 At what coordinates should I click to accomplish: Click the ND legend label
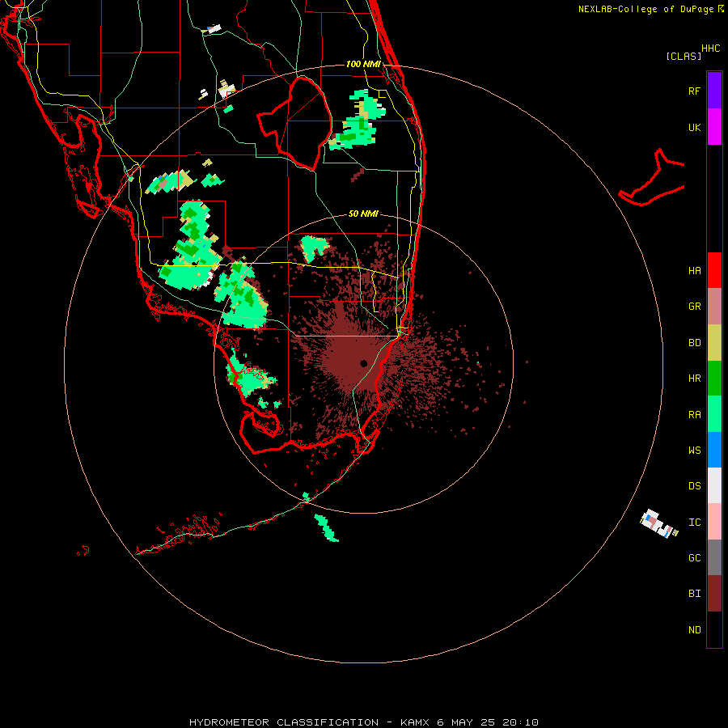click(694, 630)
